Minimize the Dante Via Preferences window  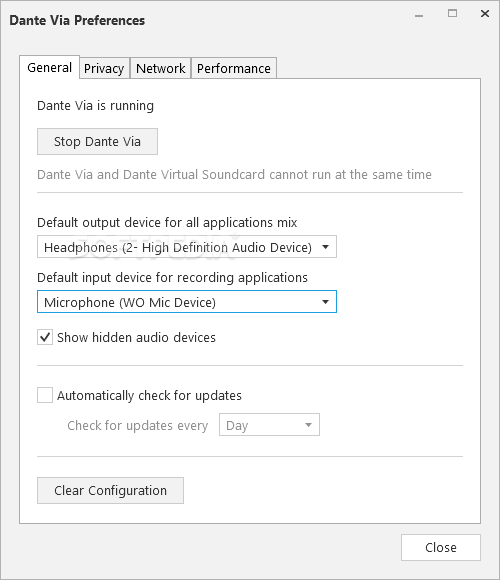pos(419,15)
